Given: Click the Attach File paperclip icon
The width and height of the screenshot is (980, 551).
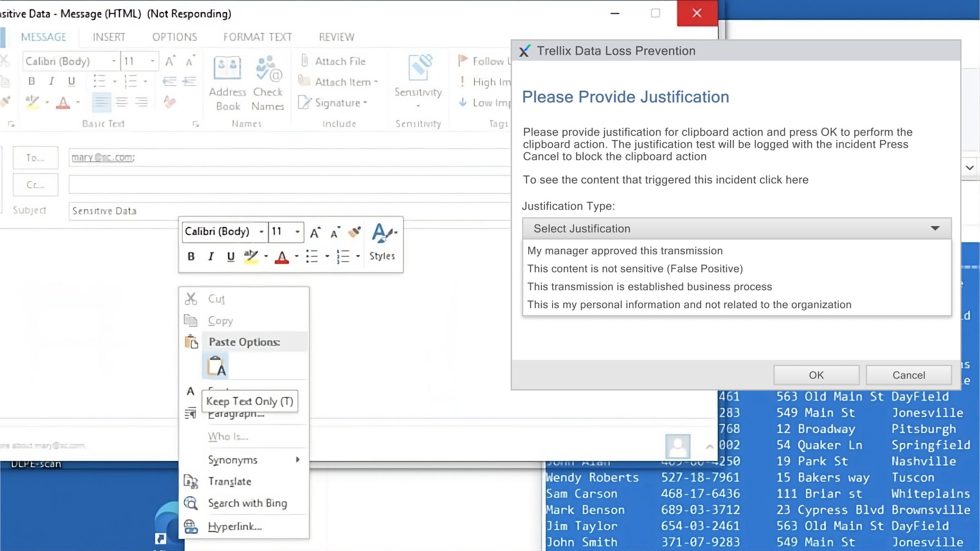Looking at the screenshot, I should (305, 61).
